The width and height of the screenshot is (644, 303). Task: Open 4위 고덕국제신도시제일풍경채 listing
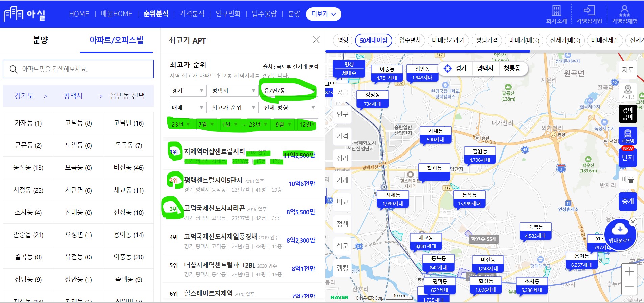pyautogui.click(x=242, y=241)
